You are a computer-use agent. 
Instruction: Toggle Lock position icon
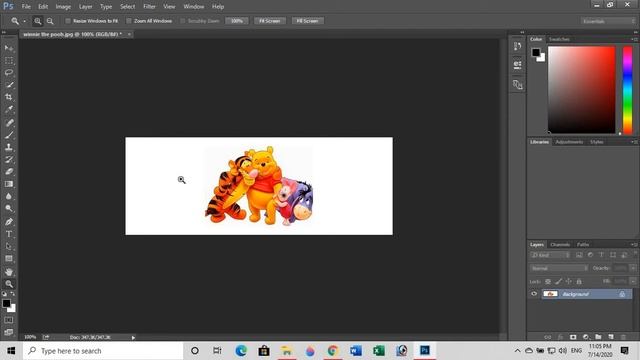(569, 281)
